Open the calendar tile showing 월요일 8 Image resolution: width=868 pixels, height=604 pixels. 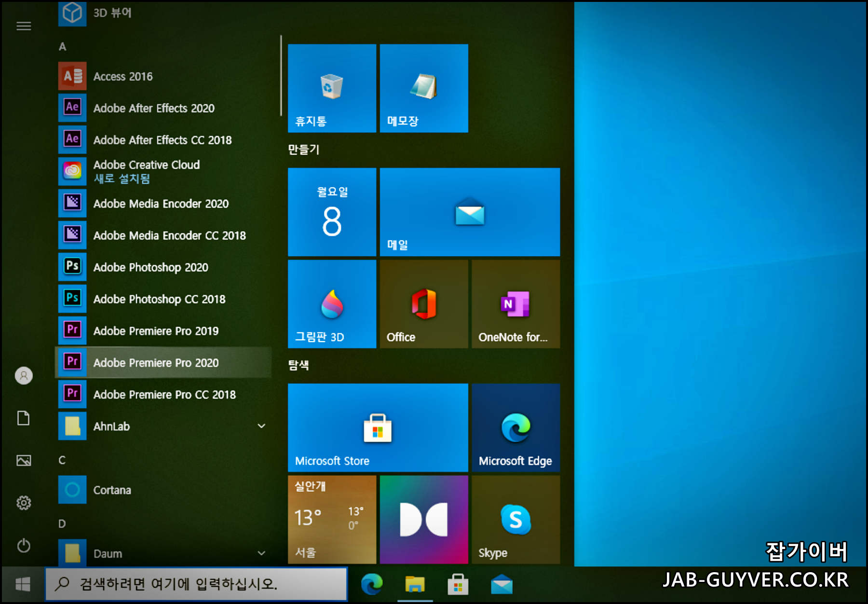click(332, 212)
